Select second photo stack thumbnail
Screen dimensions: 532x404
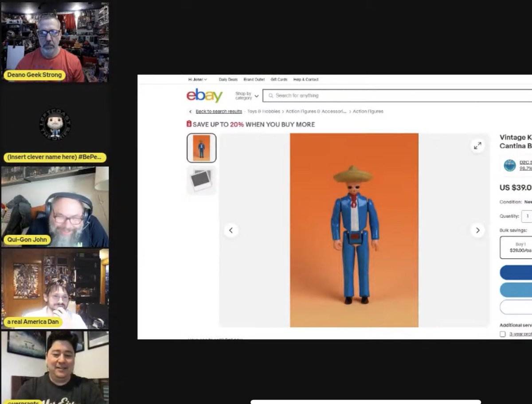coord(201,180)
